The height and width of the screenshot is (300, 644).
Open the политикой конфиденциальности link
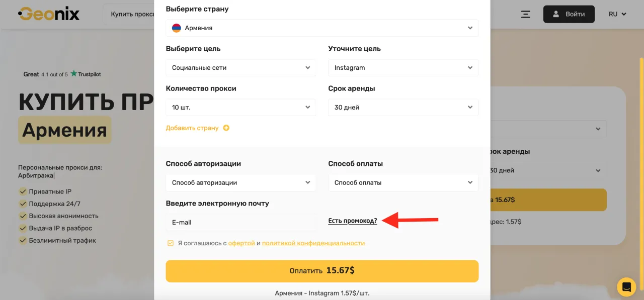coord(313,243)
